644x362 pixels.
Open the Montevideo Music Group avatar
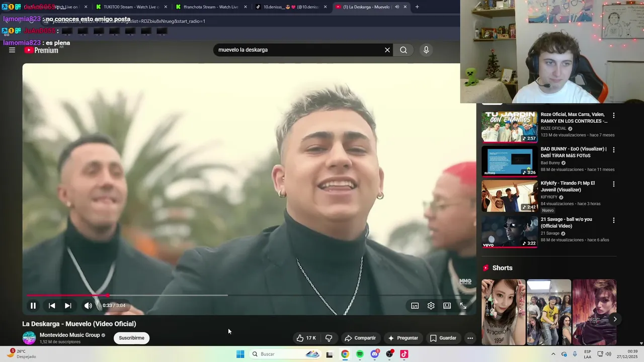[x=29, y=338]
